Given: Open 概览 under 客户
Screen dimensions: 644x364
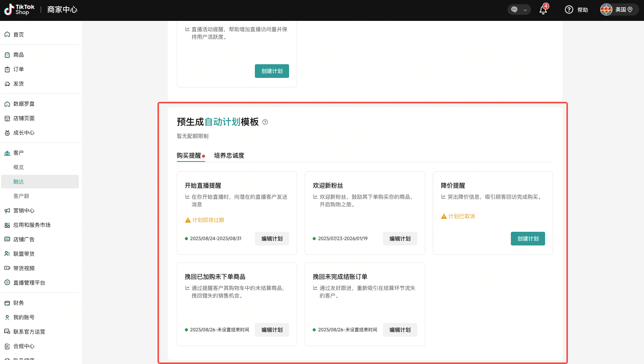Looking at the screenshot, I should coord(19,167).
